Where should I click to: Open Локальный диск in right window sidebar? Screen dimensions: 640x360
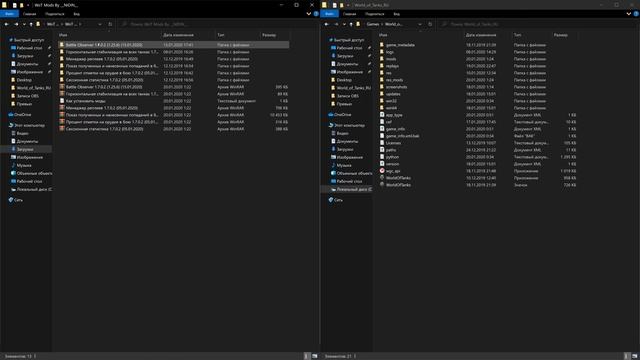pyautogui.click(x=354, y=189)
